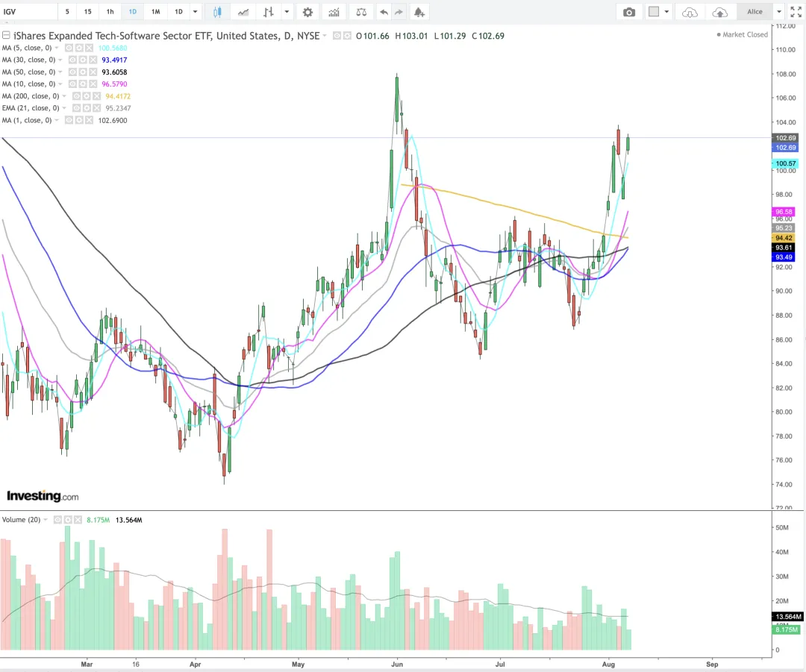Toggle visibility eye for MA (1, close, 0)

[x=69, y=120]
